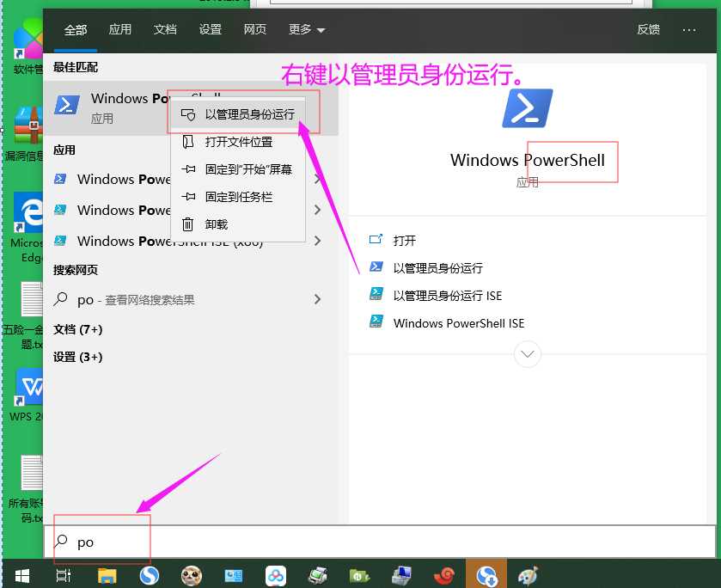Expand more actions with the down chevron circle
Screen dimensions: 721x588
coord(528,354)
